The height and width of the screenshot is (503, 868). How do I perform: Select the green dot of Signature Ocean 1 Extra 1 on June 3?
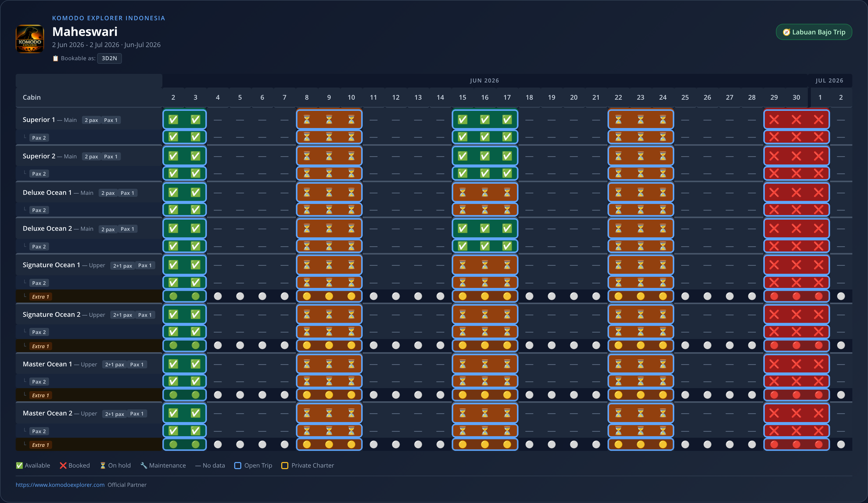[195, 296]
